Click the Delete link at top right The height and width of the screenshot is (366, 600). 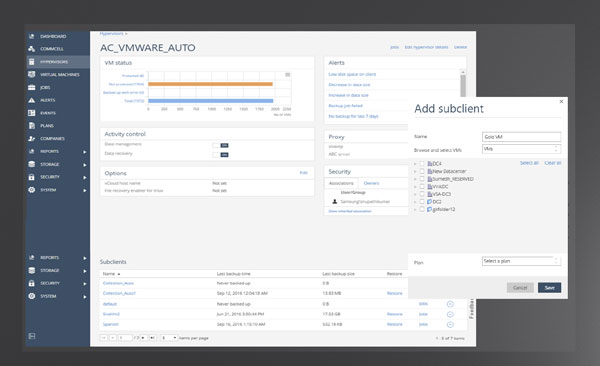[x=460, y=47]
